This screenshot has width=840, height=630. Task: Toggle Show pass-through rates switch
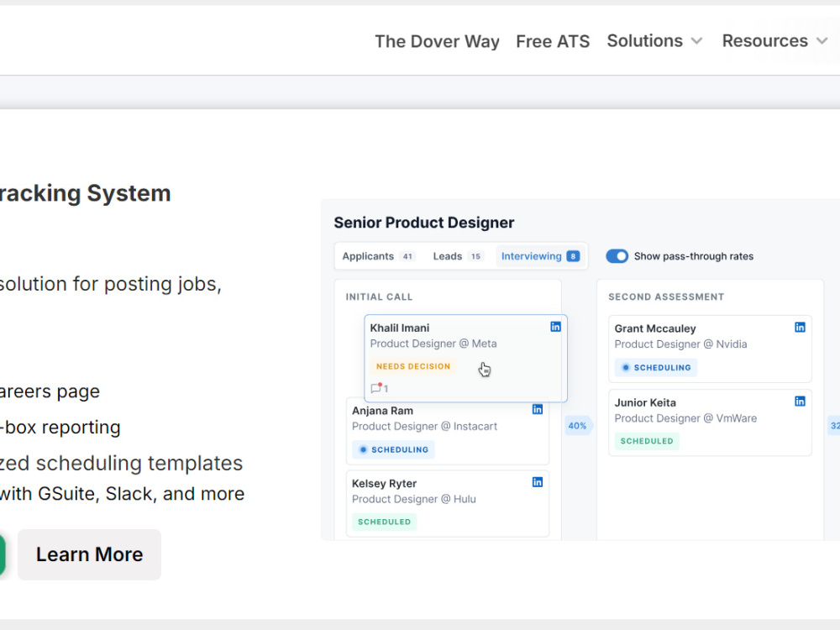(x=617, y=256)
